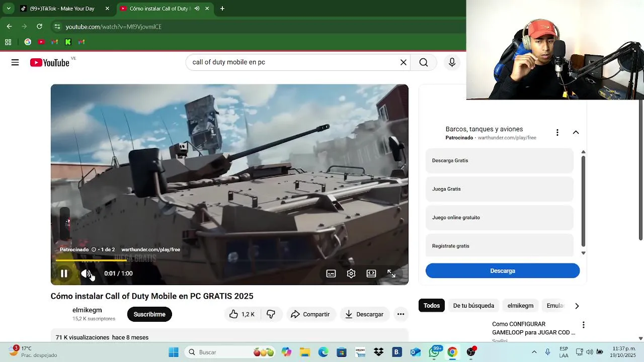The height and width of the screenshot is (362, 644).
Task: Open File Explorer from the taskbar
Action: click(x=304, y=352)
